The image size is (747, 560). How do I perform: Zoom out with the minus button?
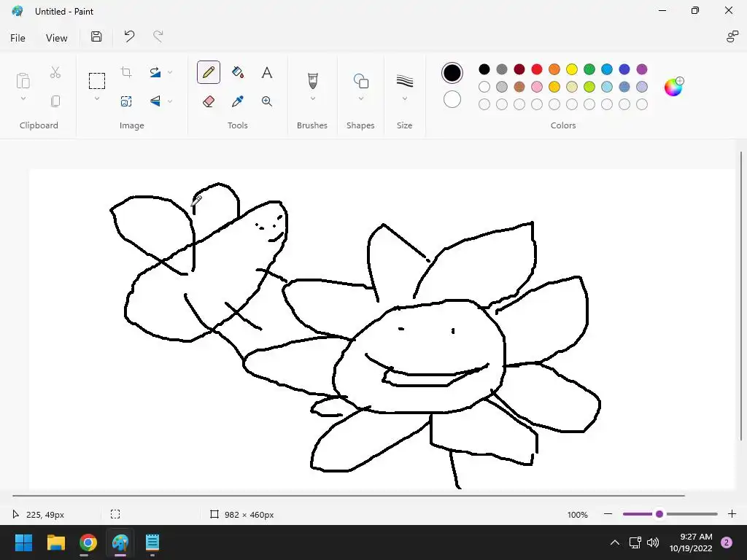coord(608,514)
